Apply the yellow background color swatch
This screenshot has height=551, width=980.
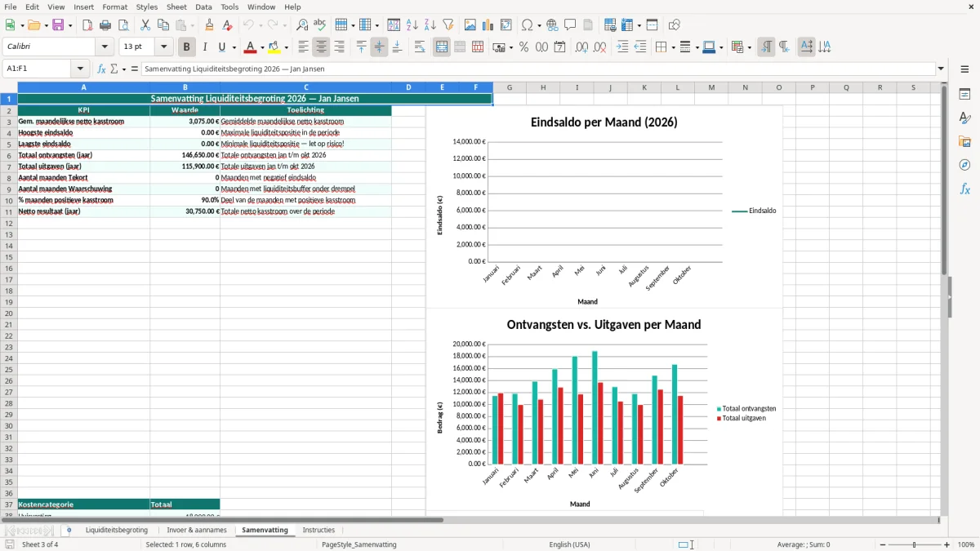(274, 47)
